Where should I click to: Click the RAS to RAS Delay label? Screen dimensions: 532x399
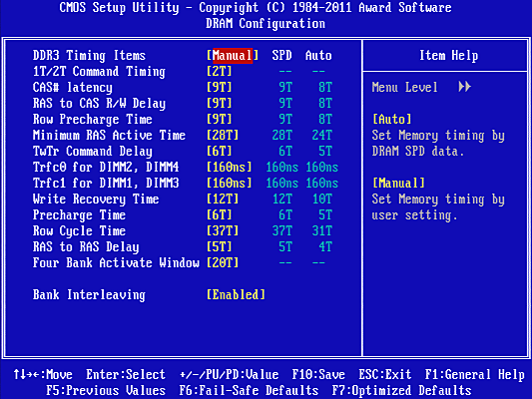[x=86, y=246]
